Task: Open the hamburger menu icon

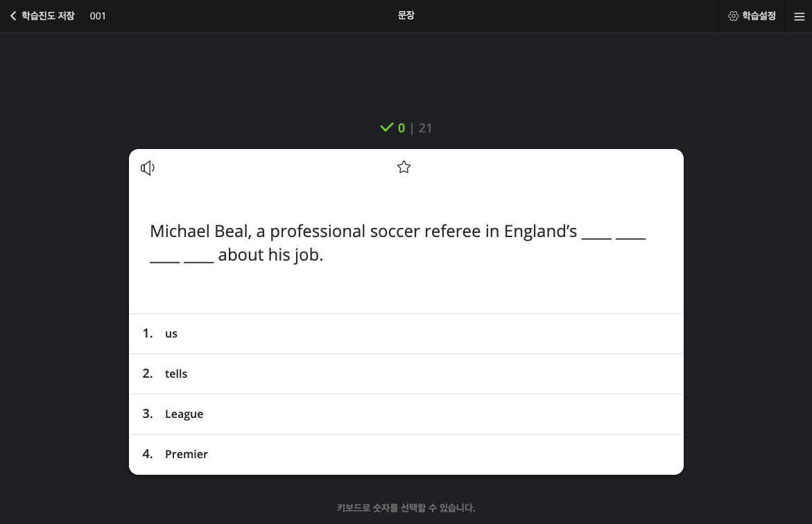Action: 799,17
